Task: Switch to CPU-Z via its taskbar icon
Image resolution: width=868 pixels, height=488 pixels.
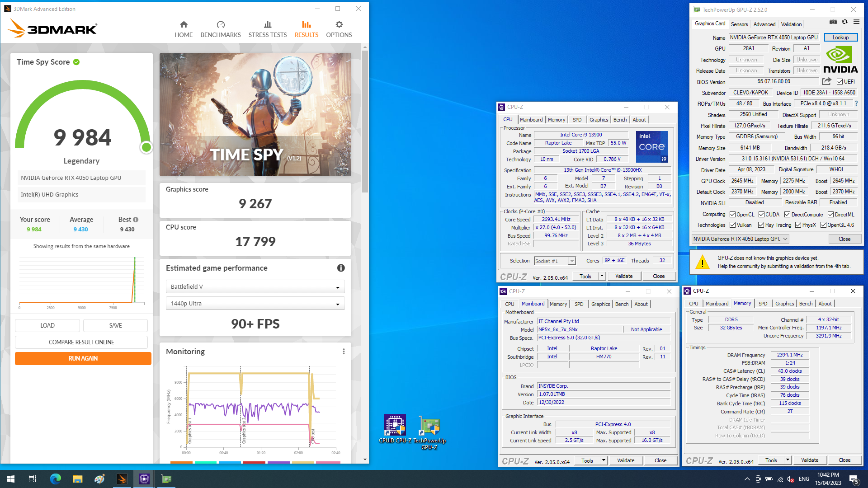Action: click(x=144, y=479)
